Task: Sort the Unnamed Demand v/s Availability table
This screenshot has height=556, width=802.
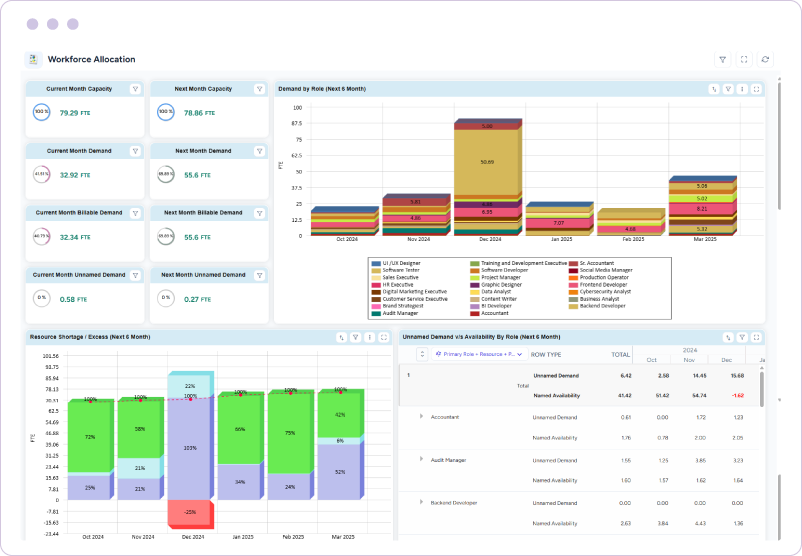Action: [728, 337]
